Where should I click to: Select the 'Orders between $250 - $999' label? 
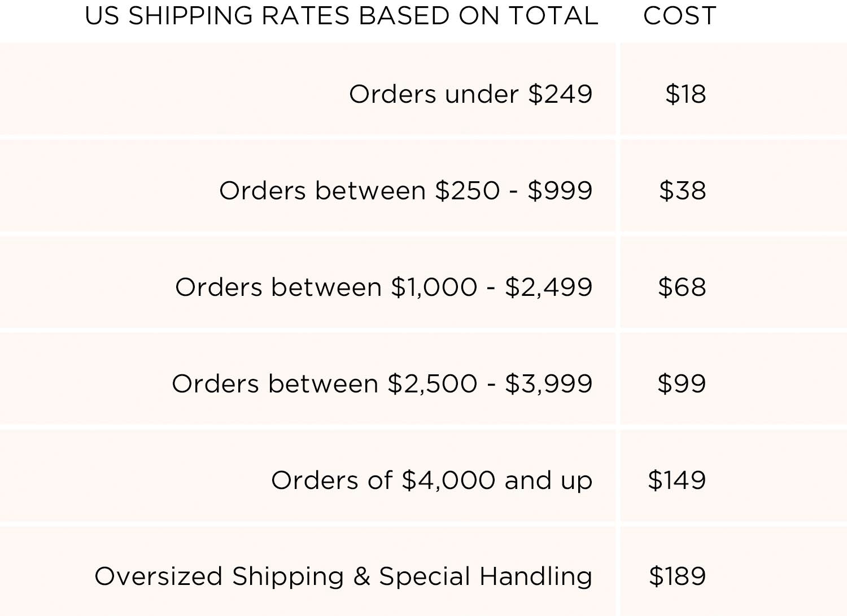[405, 190]
